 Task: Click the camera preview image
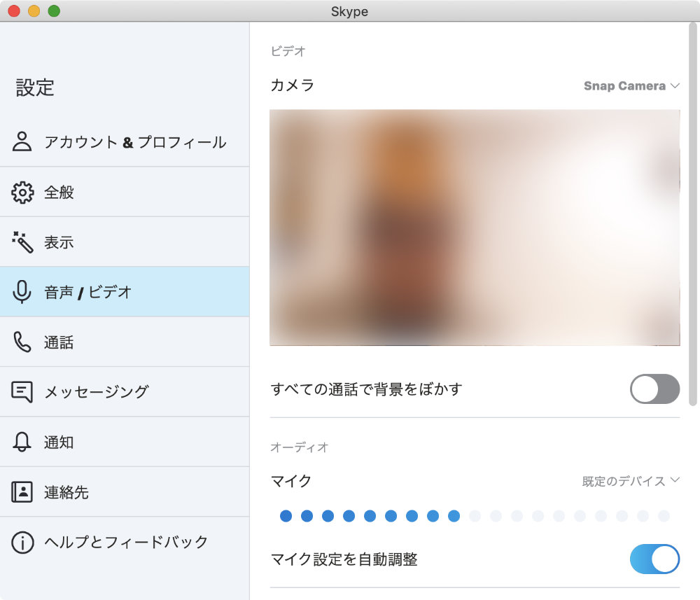[475, 228]
